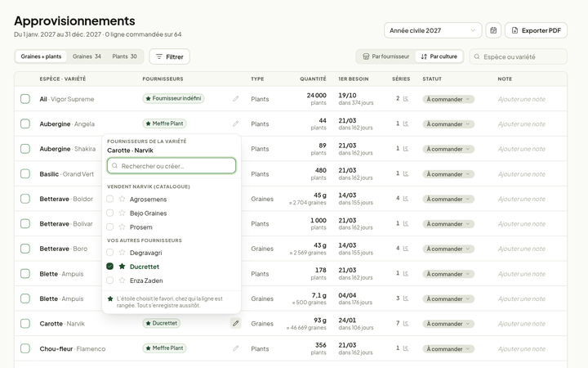Screen dimensions: 588x368
Task: Open À commander status for Betterave Boro
Action: point(448,249)
